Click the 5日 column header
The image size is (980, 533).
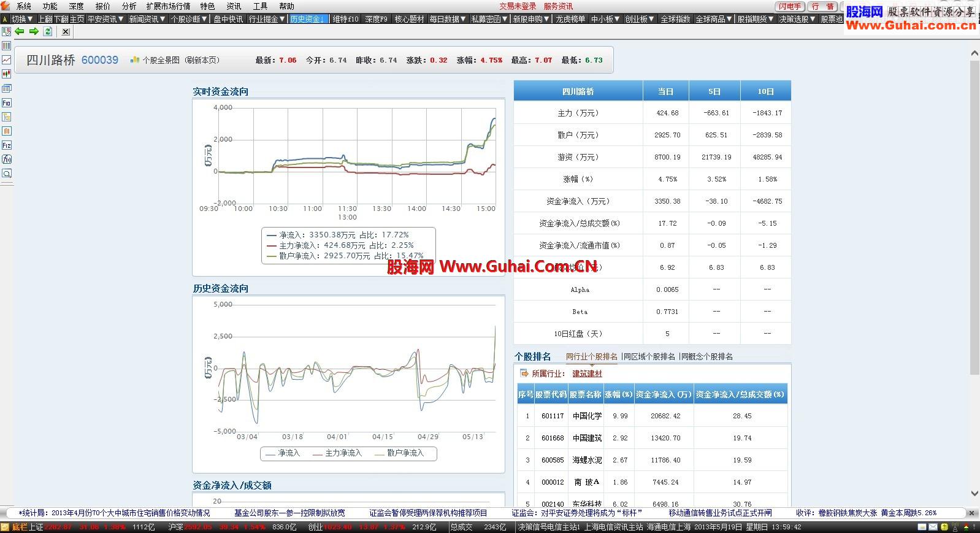[x=714, y=91]
